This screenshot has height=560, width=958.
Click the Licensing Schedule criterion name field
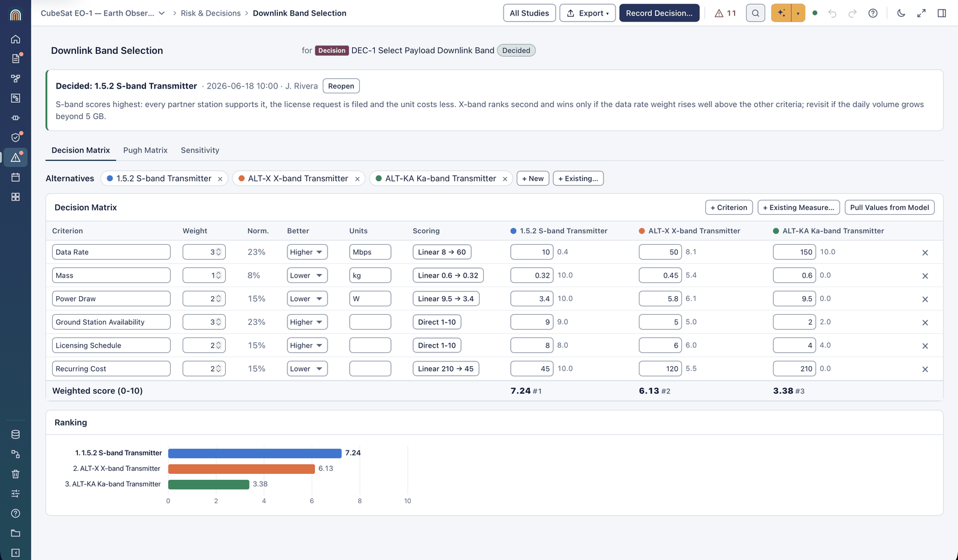click(x=111, y=345)
